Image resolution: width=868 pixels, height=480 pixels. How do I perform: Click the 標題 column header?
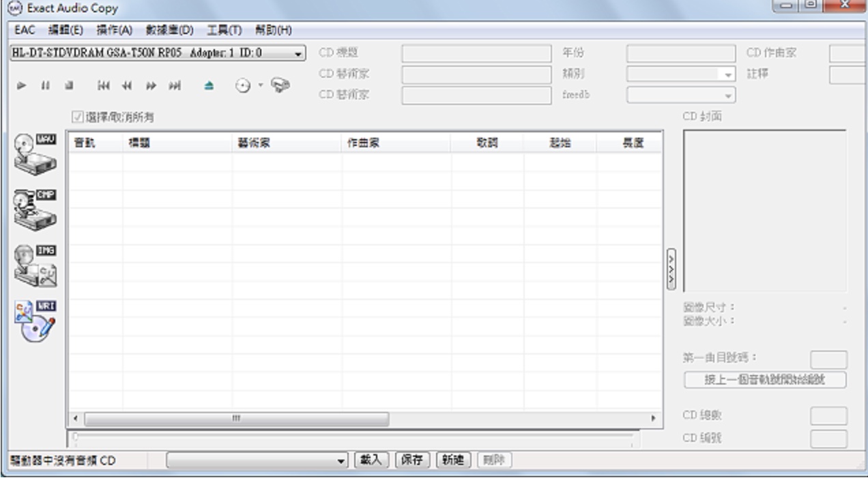click(x=177, y=142)
